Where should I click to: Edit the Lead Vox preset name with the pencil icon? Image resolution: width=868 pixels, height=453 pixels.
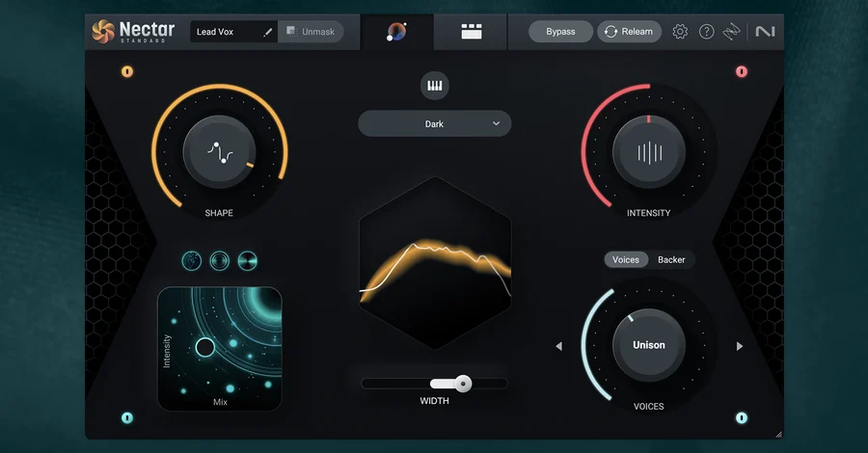click(x=267, y=32)
